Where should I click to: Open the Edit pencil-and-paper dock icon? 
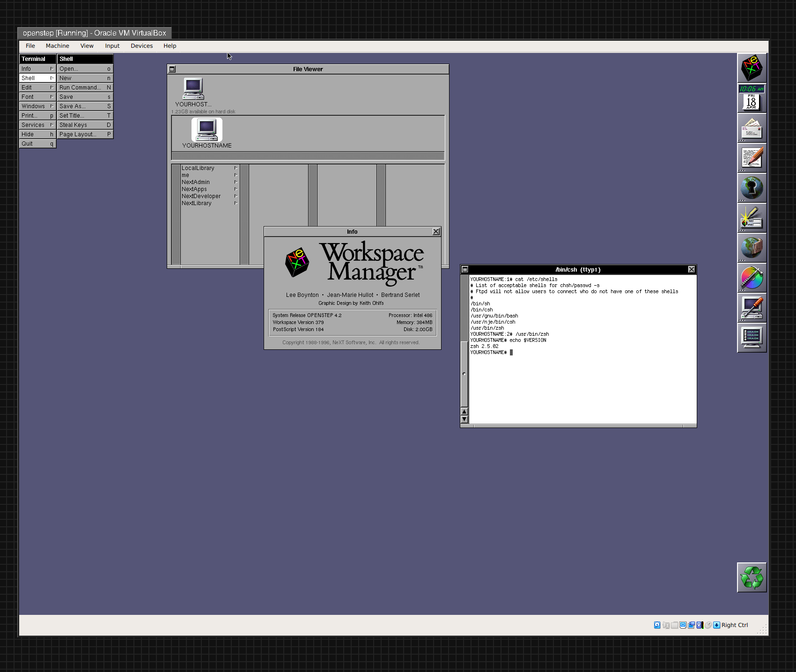[752, 158]
